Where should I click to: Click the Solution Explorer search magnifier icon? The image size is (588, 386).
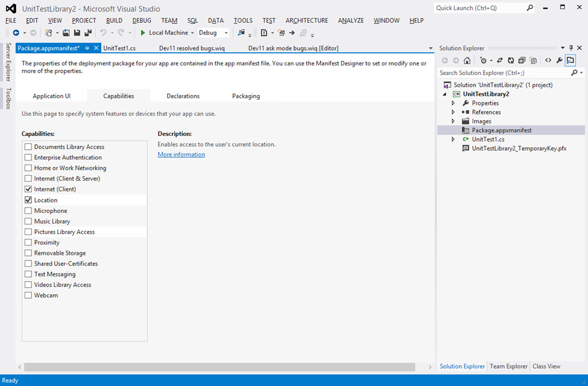point(574,73)
